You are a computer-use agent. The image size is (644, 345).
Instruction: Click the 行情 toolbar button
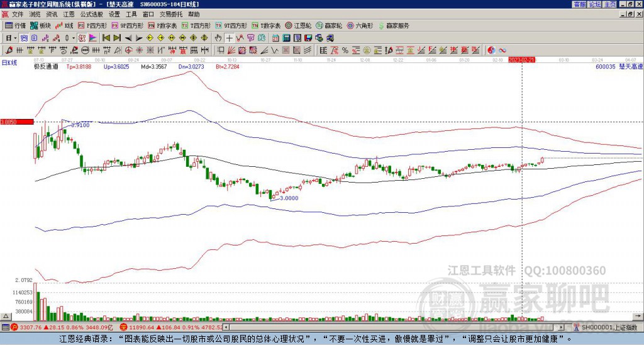click(15, 25)
